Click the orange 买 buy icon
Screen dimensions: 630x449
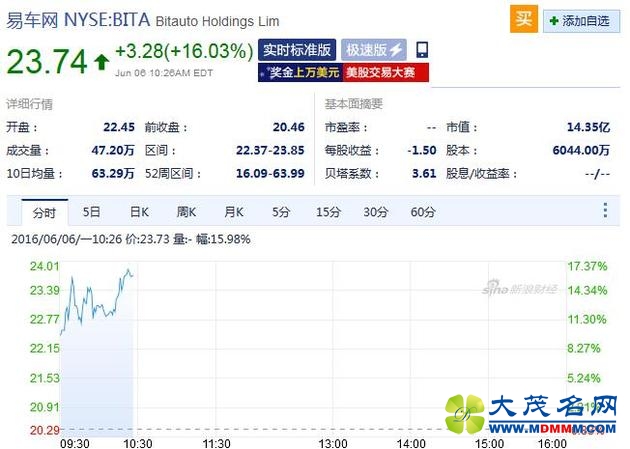point(523,20)
